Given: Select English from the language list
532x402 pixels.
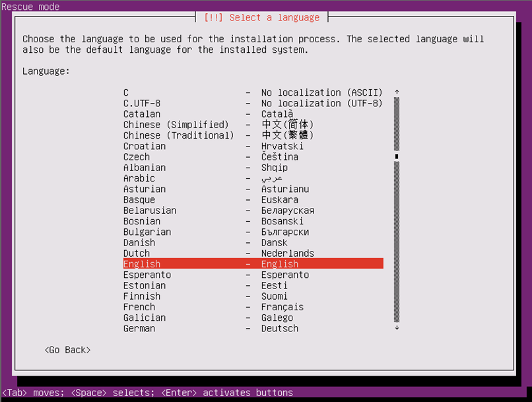Looking at the screenshot, I should tap(253, 264).
